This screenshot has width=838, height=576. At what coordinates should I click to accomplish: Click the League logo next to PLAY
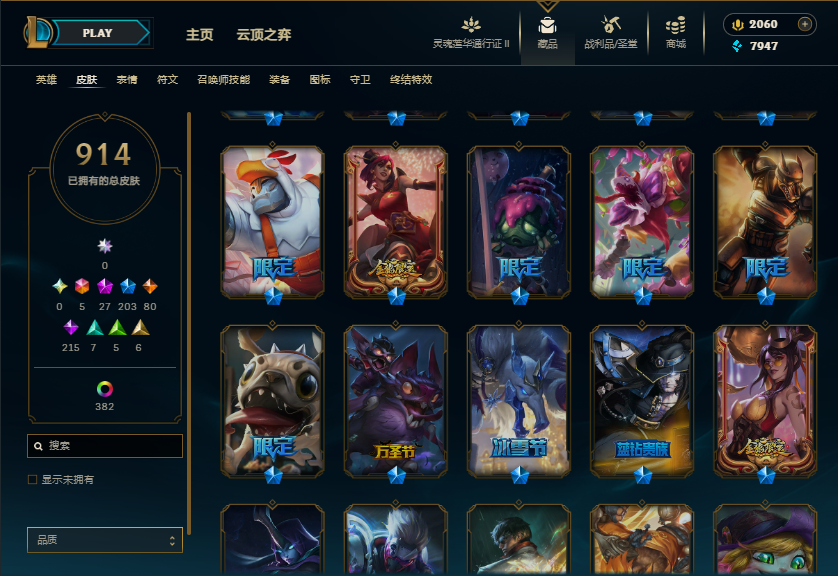[37, 32]
